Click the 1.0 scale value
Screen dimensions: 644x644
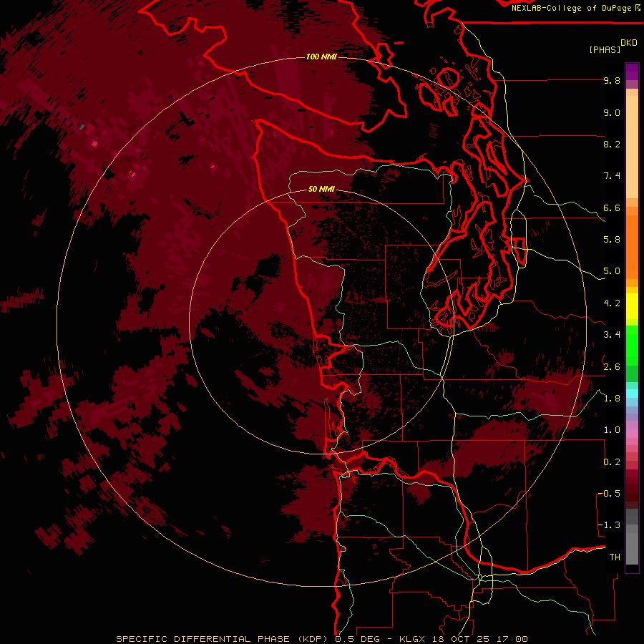pyautogui.click(x=612, y=430)
